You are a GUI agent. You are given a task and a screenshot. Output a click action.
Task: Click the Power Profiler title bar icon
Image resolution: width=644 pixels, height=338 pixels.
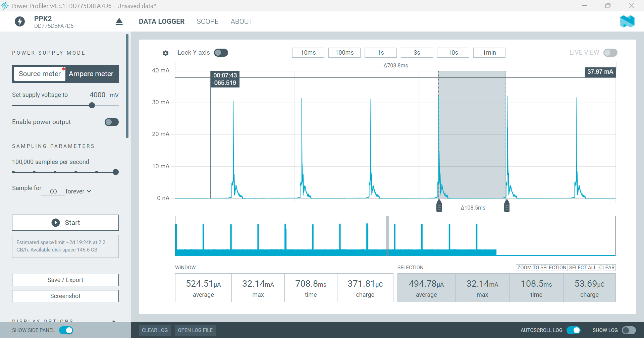click(5, 6)
